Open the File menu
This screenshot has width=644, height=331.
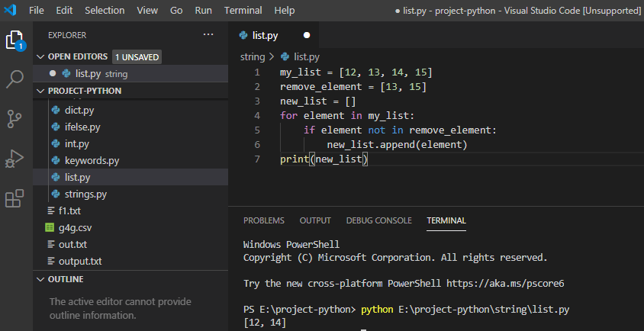coord(36,10)
